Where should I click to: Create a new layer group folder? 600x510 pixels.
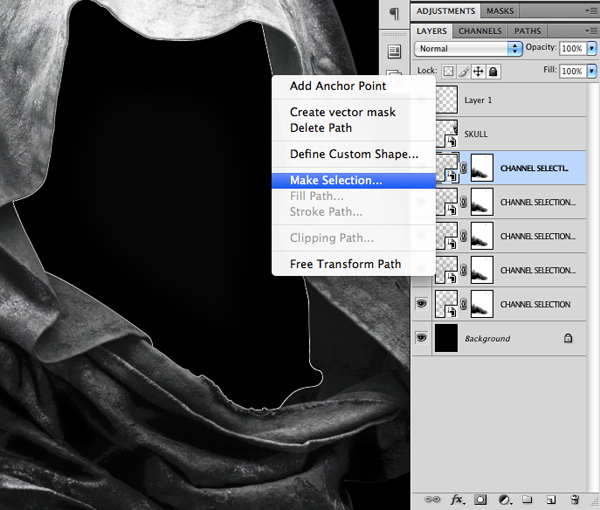point(527,498)
